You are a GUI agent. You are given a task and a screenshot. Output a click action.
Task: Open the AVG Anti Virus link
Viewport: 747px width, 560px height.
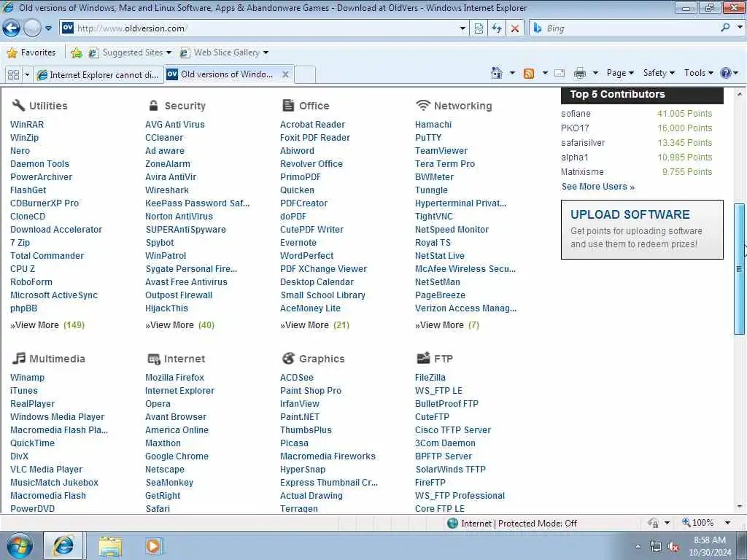click(x=175, y=124)
